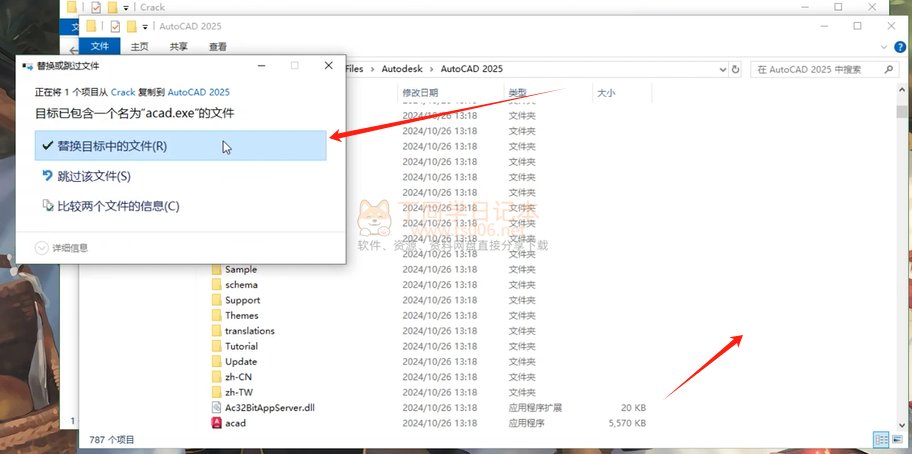Sort by 修改日期 column header
Screen dimensions: 912x454
pos(420,92)
